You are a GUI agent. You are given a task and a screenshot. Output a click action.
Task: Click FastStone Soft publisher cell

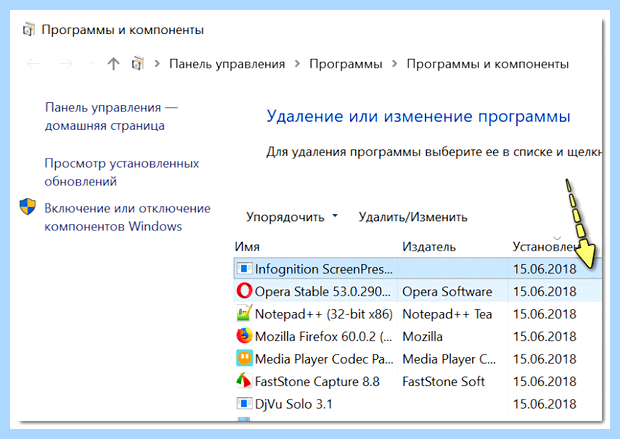point(443,382)
